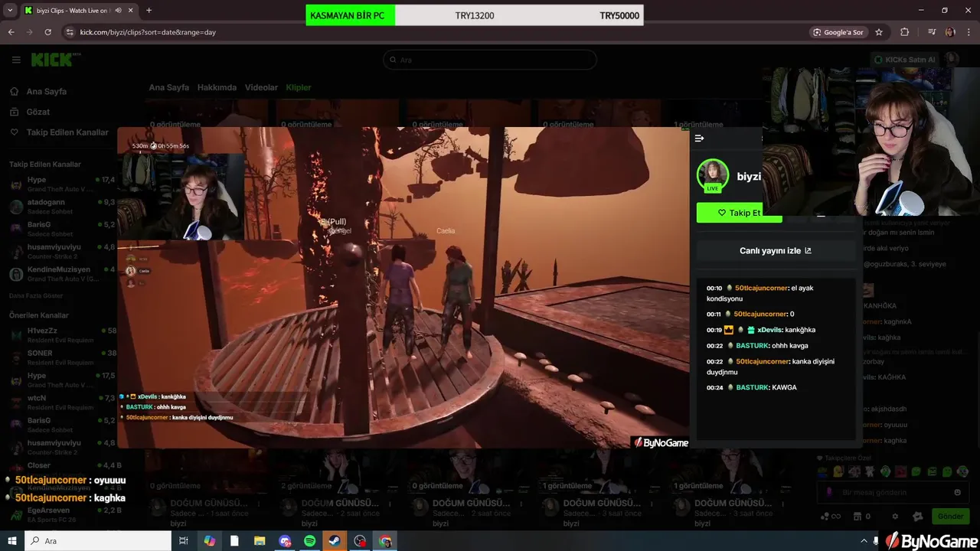Image resolution: width=980 pixels, height=551 pixels.
Task: Open the Kick hamburger sidebar menu
Action: coord(16,60)
